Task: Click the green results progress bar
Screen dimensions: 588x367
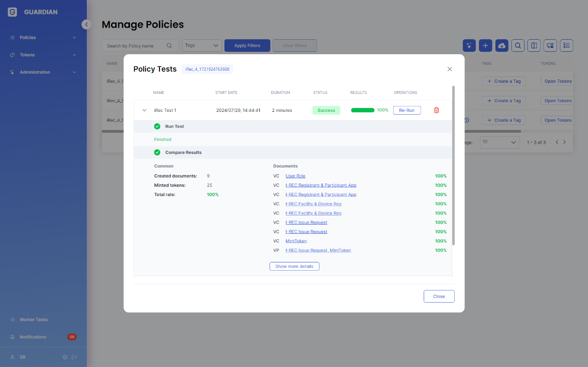Action: pos(363,110)
